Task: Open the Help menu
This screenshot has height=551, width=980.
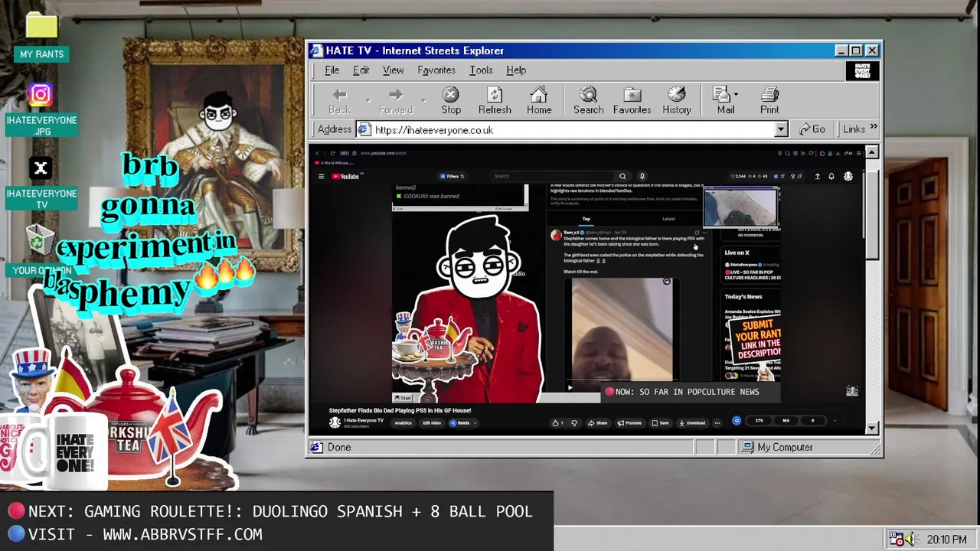Action: click(516, 70)
